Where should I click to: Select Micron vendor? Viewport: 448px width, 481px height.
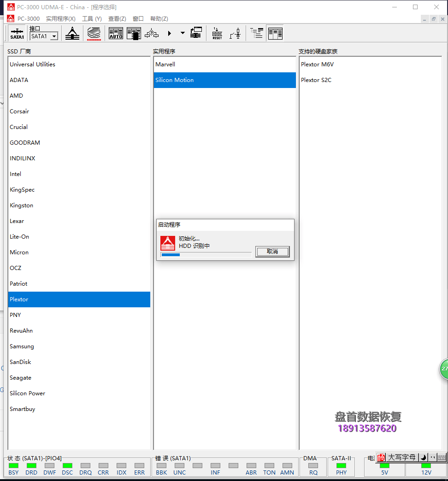click(79, 252)
